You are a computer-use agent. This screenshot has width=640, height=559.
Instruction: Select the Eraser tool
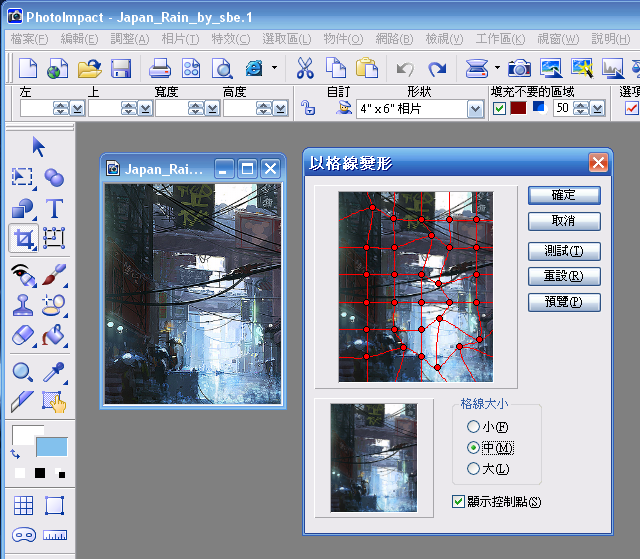pyautogui.click(x=23, y=336)
